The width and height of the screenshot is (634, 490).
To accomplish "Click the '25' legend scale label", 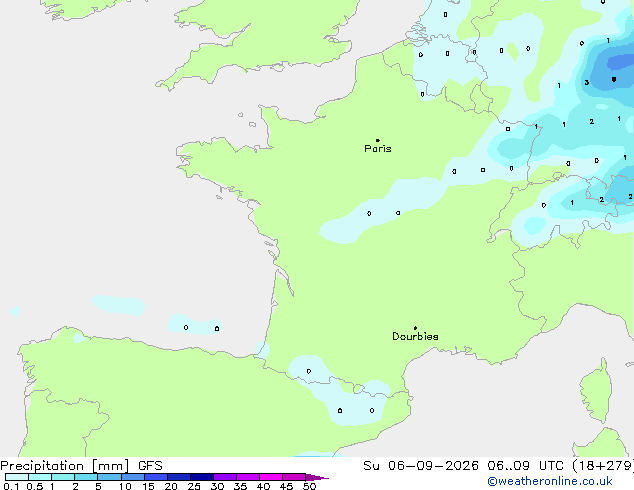I will 194,486.
